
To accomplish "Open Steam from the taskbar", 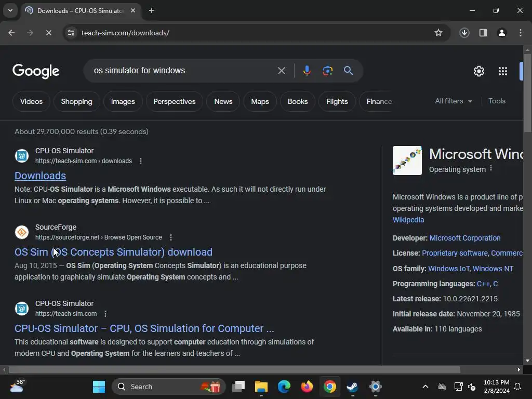I will pos(352,387).
